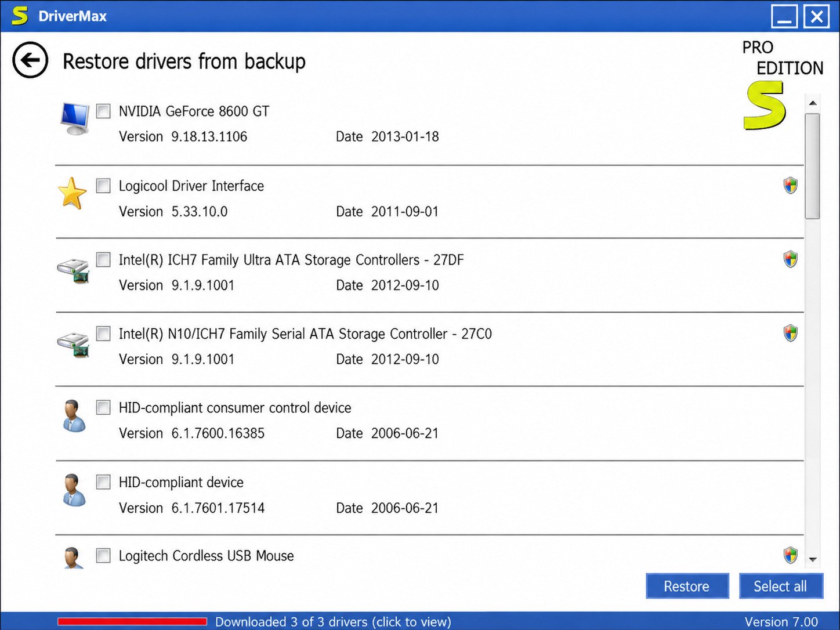Check the Logitech Cordless USB Mouse checkbox
Viewport: 840px width, 630px height.
pos(103,556)
